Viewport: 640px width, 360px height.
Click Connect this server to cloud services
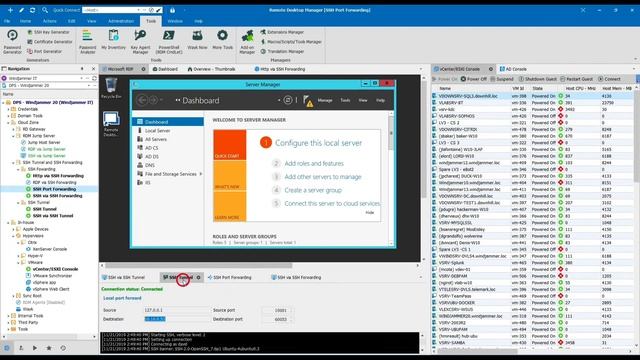coord(332,203)
